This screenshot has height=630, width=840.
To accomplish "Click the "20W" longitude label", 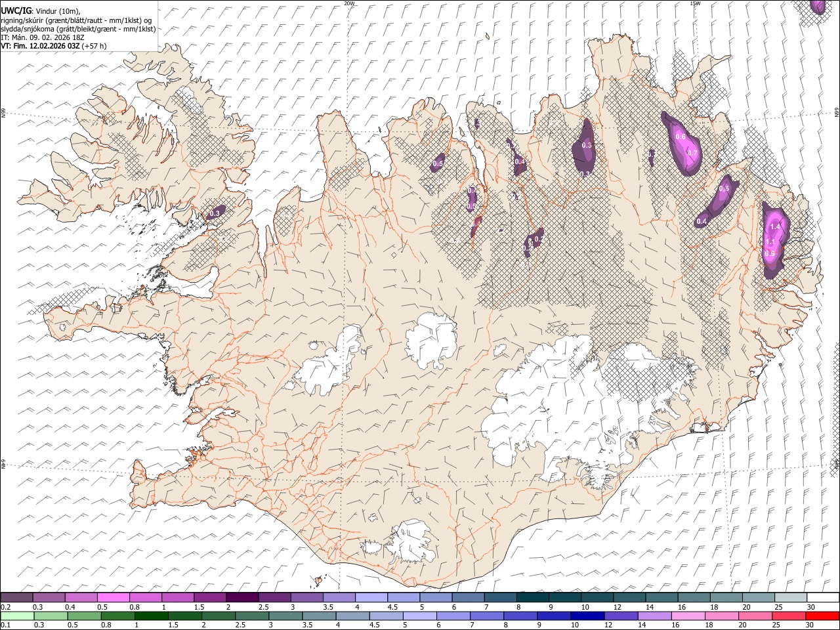I will coord(349,3).
